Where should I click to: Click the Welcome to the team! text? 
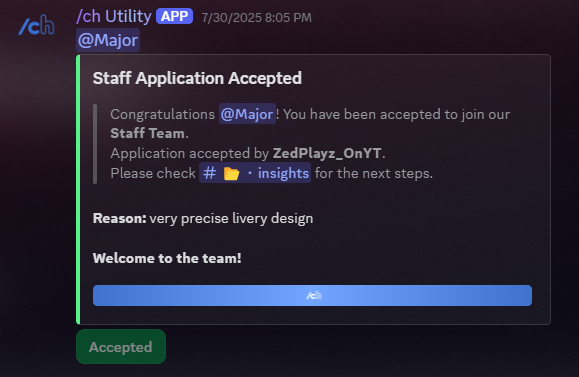167,258
